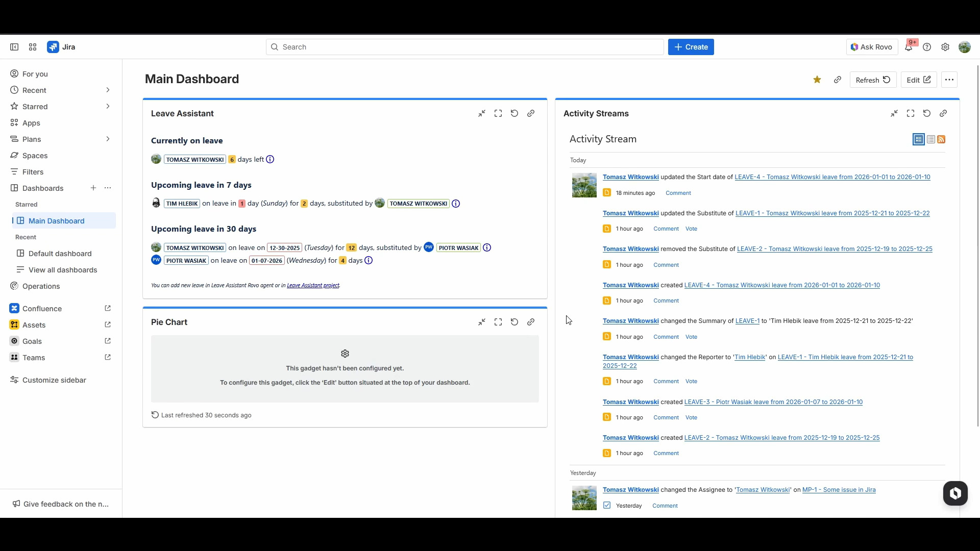
Task: Refresh the Activity Streams gadget
Action: pos(927,113)
